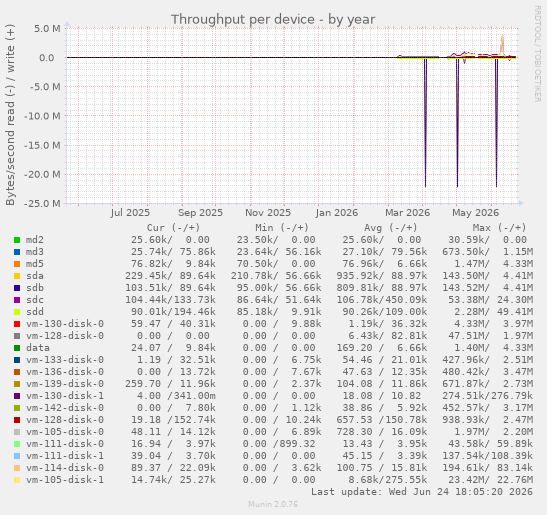Click the 'Min (-/+)' column header
This screenshot has height=515, width=547.
click(282, 228)
